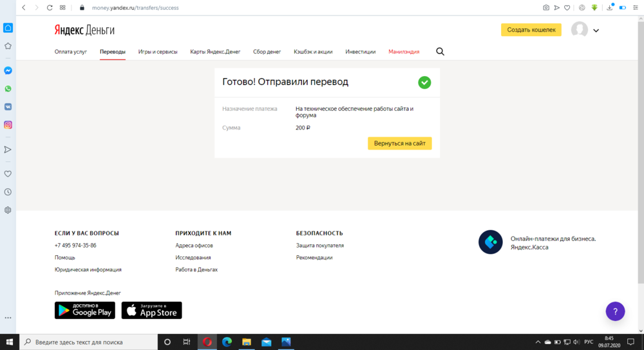644x350 pixels.
Task: Open VK in the browser sidebar
Action: tap(8, 107)
